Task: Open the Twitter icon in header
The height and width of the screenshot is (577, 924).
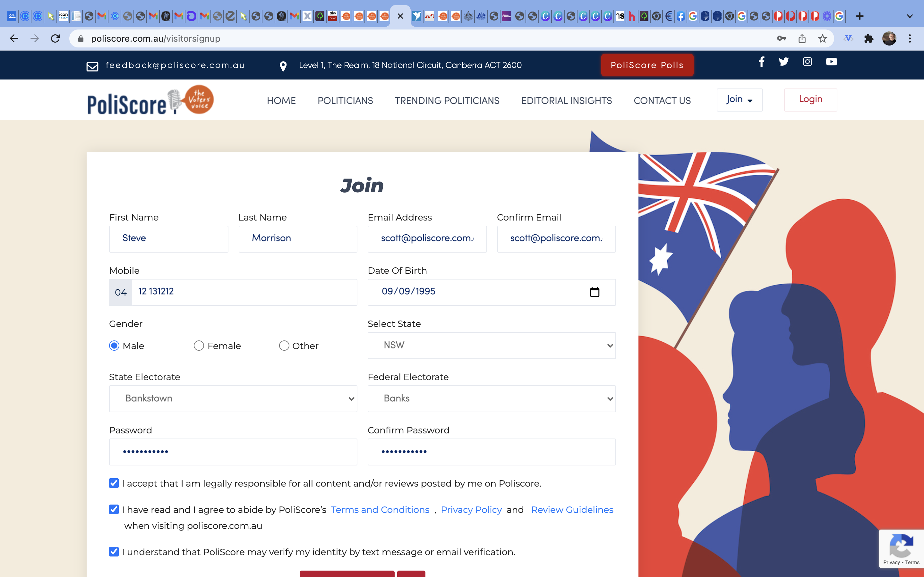Action: tap(783, 62)
